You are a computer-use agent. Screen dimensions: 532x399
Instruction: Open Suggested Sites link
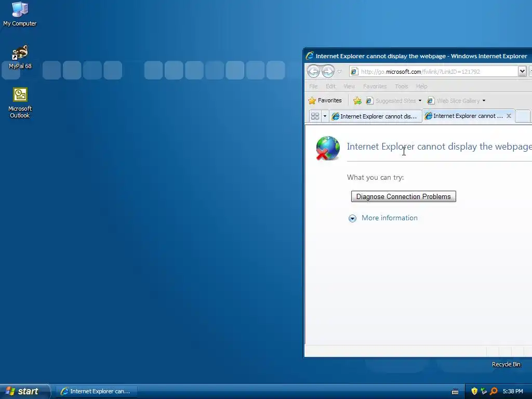point(391,101)
